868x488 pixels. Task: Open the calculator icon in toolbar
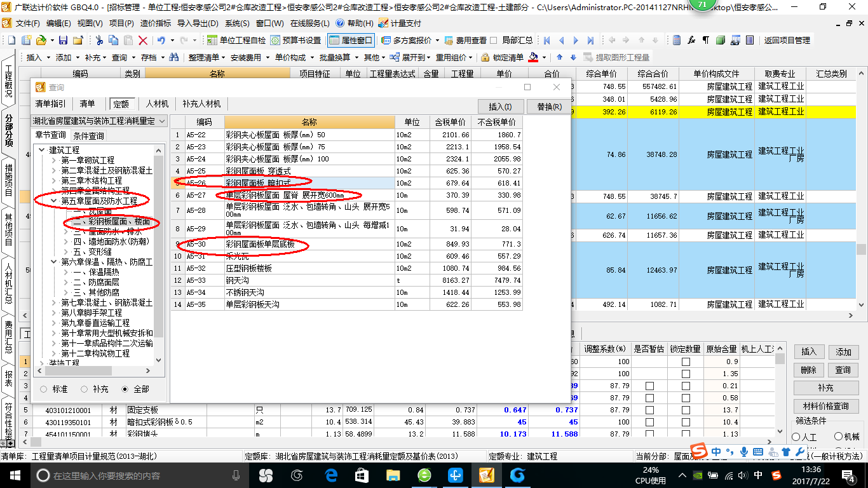tap(677, 40)
